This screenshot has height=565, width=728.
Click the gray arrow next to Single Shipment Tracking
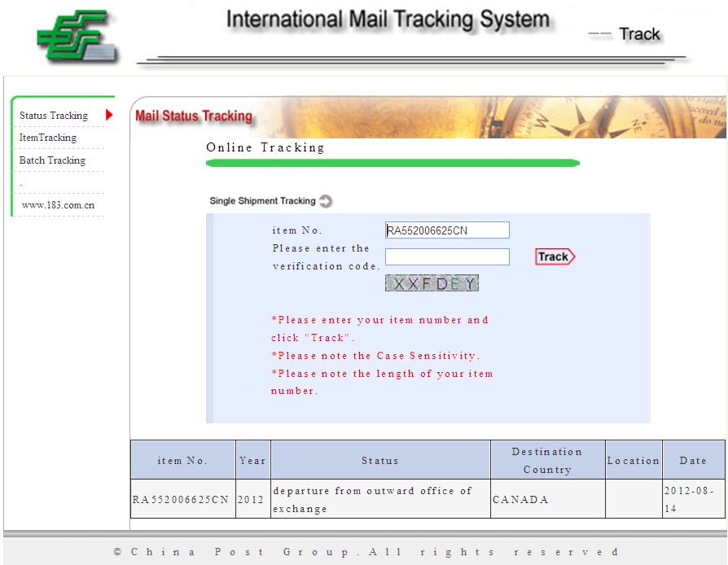point(326,201)
